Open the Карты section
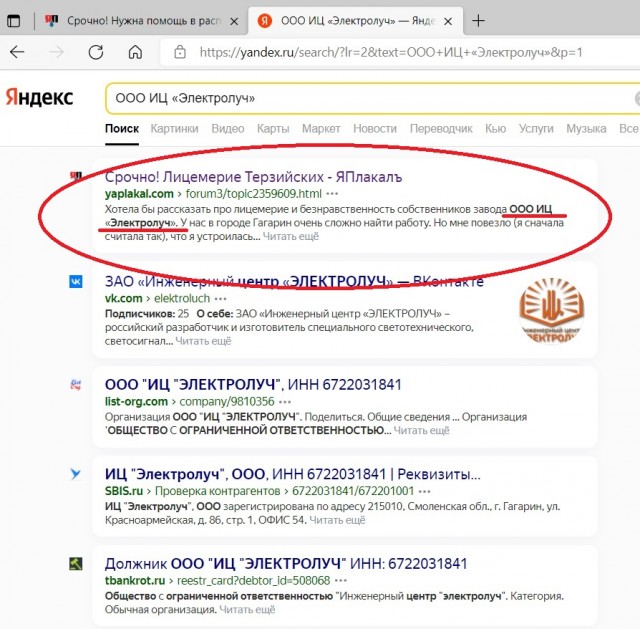 pyautogui.click(x=273, y=129)
